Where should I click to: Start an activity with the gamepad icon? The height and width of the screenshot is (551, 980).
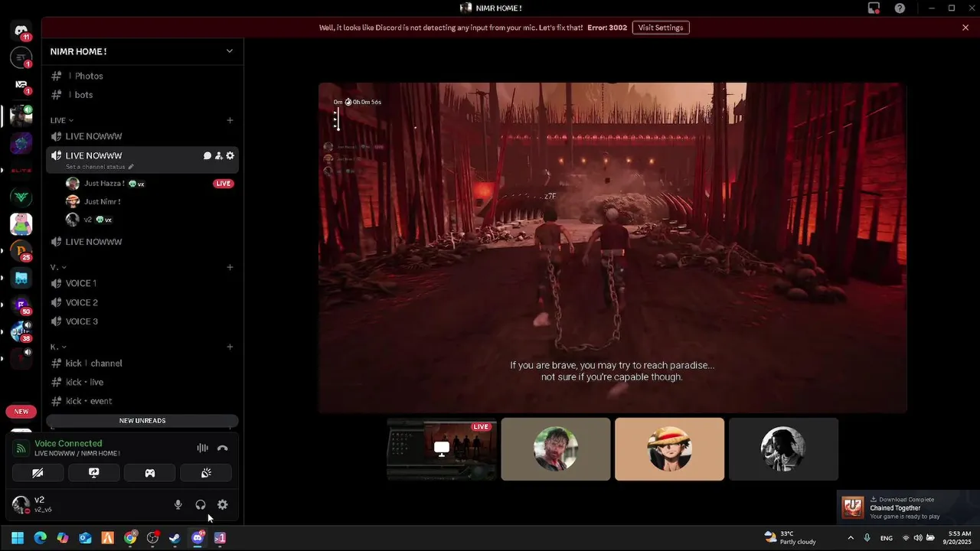coord(150,473)
